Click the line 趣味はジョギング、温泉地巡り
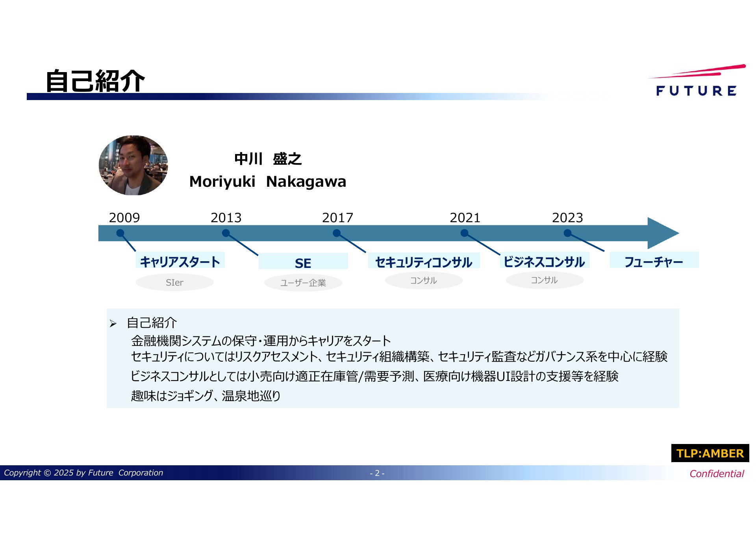Viewport: 756px width, 535px height. pyautogui.click(x=206, y=396)
